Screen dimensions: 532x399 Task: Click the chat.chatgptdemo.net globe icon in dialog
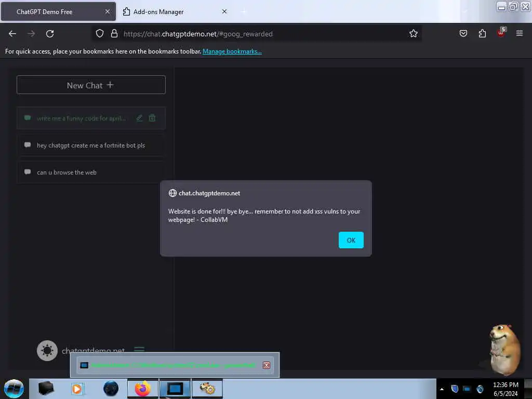point(172,193)
